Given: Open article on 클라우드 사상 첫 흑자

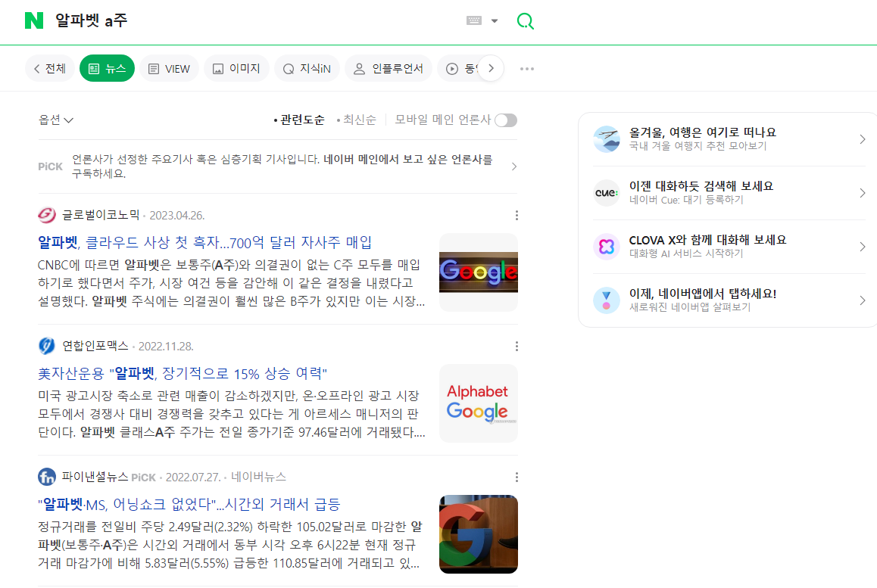Looking at the screenshot, I should point(204,243).
